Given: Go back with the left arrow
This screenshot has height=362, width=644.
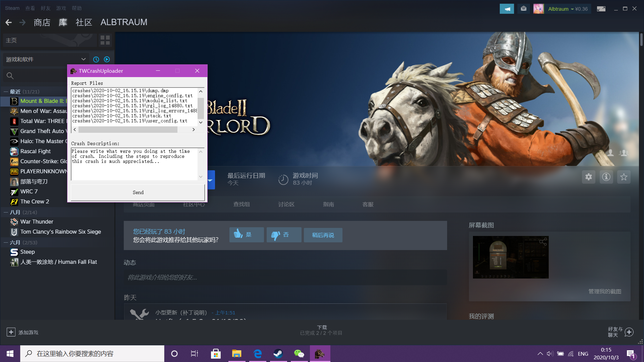Looking at the screenshot, I should pos(9,22).
